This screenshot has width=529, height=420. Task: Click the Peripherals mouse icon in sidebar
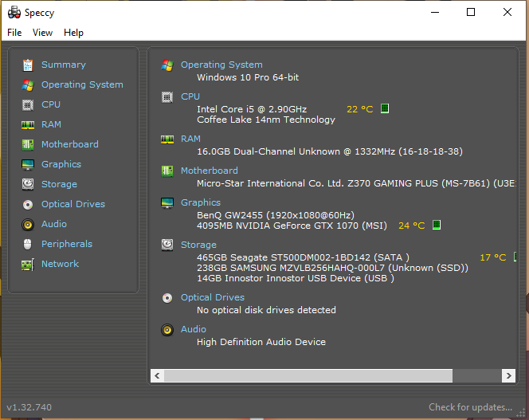[x=28, y=244]
